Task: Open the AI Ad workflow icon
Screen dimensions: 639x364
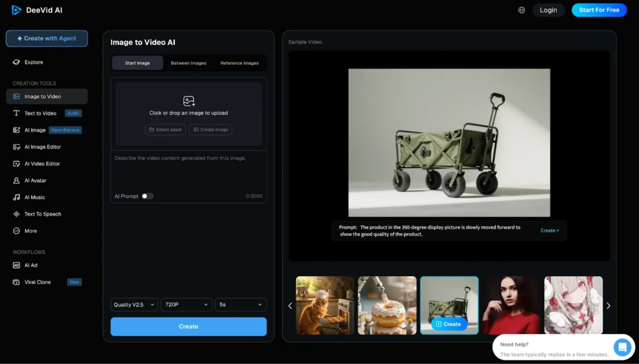Action: (x=16, y=265)
